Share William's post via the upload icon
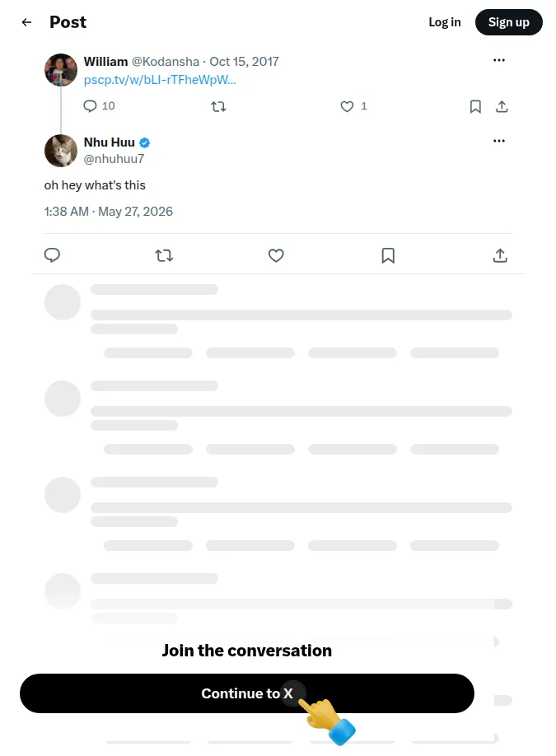 [x=502, y=106]
